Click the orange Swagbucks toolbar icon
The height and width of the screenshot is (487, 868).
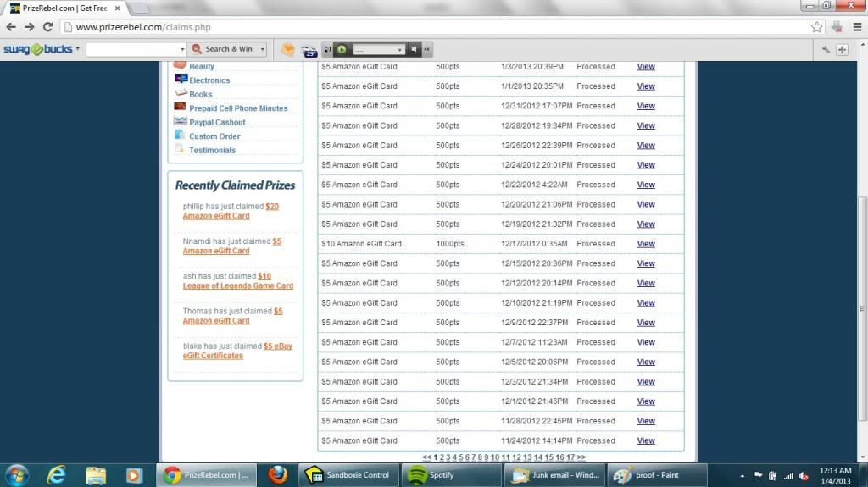pos(288,49)
